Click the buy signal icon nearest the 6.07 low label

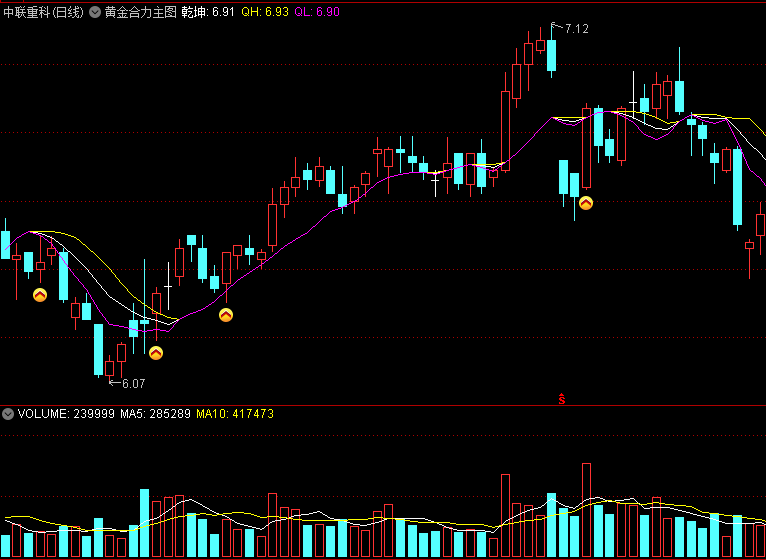pyautogui.click(x=156, y=353)
